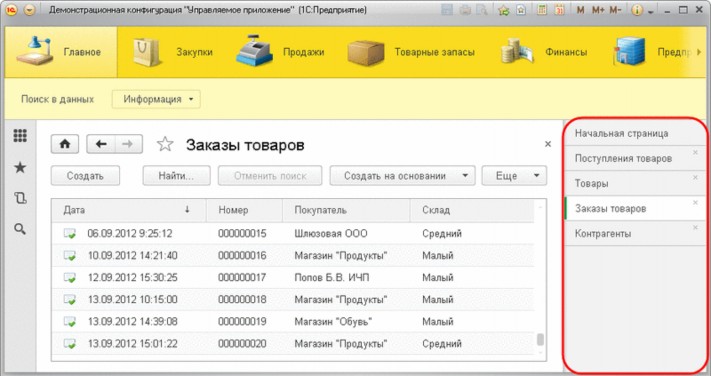
Task: Click the Найти... button
Action: (x=176, y=176)
